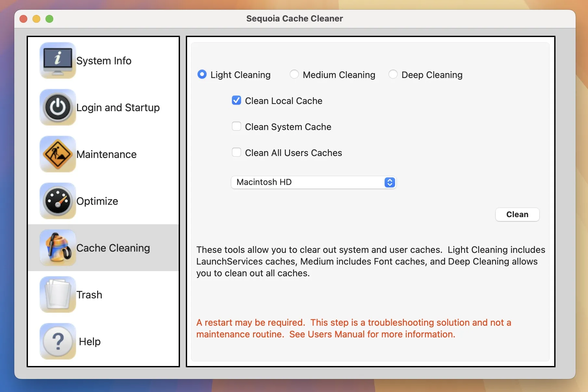Minimize the window with the yellow button
The image size is (588, 392).
36,19
